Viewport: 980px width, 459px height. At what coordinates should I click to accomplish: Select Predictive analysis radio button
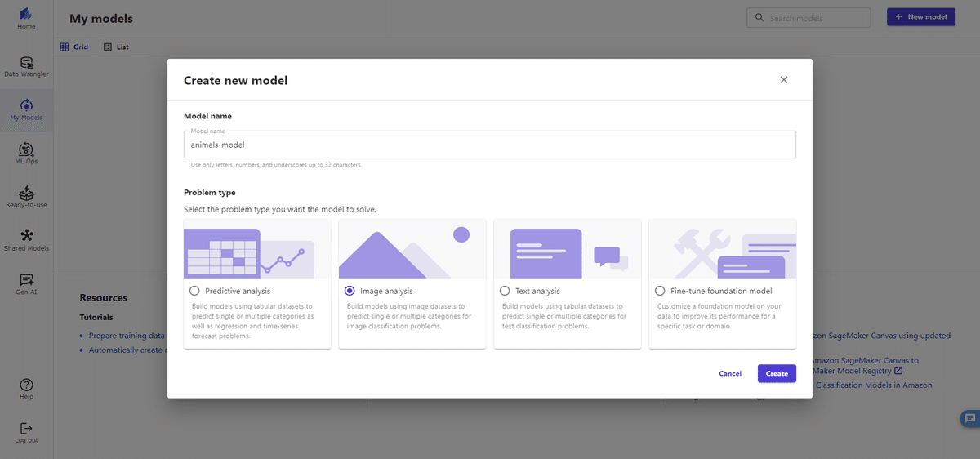(x=194, y=291)
